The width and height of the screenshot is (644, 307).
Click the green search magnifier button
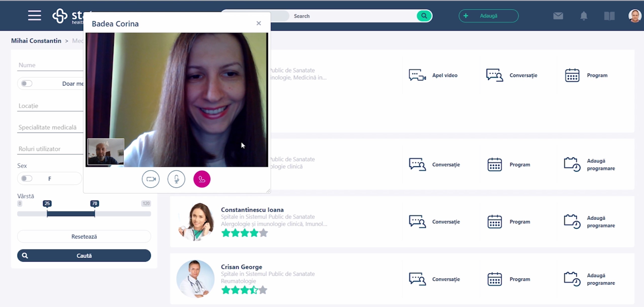pos(424,16)
